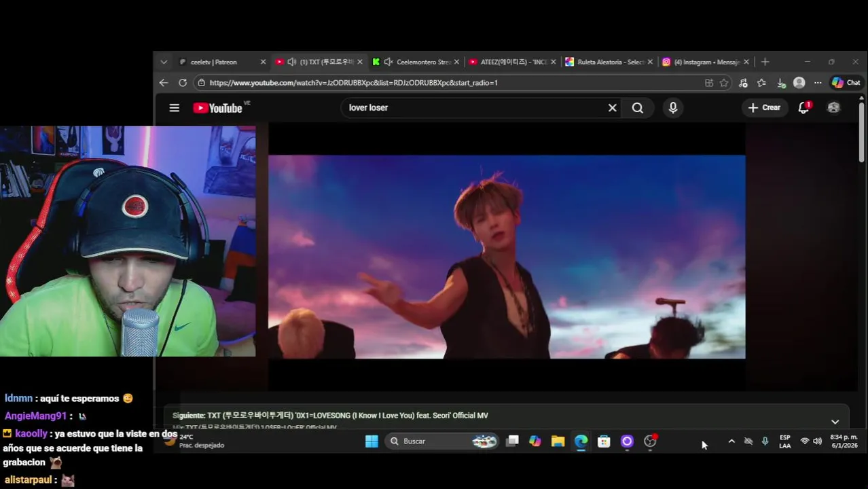Open browser Downloads icon
This screenshot has height=489, width=868.
(781, 83)
